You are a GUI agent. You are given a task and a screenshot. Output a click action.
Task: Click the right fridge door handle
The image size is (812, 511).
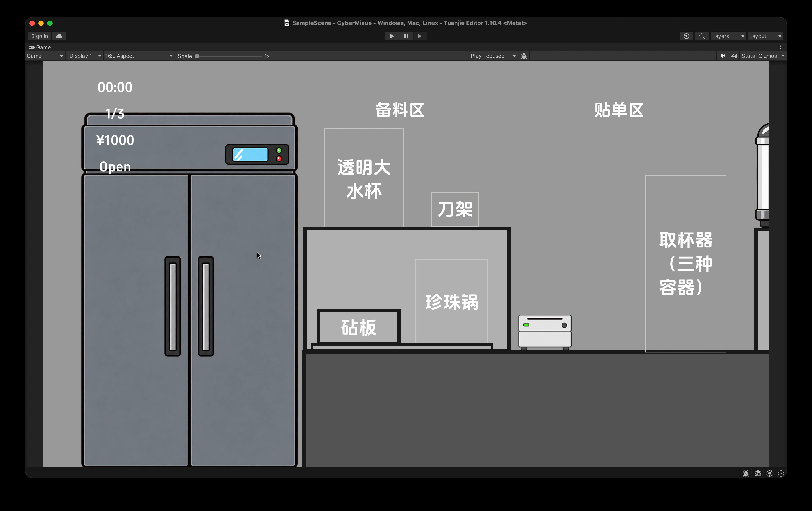[206, 306]
